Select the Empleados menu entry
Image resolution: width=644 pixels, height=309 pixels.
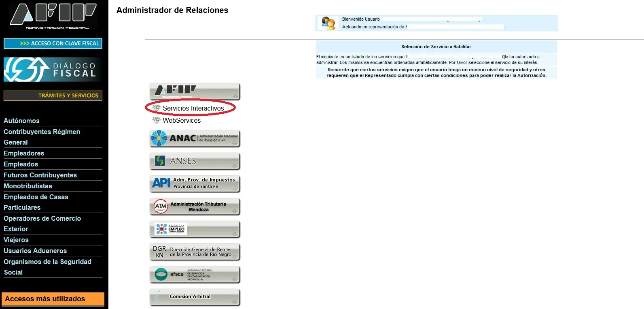click(21, 164)
